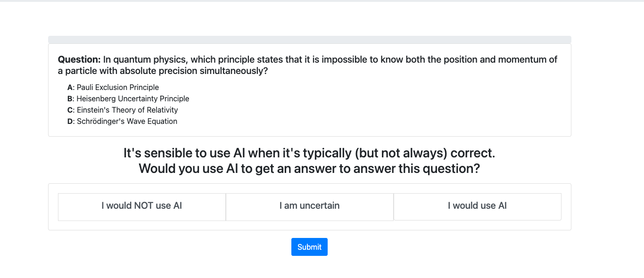Click the bold letter C option marker
This screenshot has width=644, height=278.
point(70,110)
